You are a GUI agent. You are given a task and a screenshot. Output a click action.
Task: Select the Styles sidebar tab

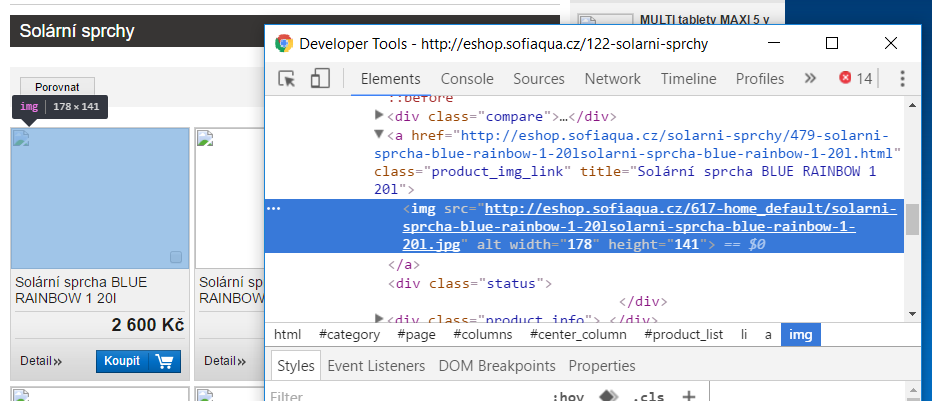point(295,365)
